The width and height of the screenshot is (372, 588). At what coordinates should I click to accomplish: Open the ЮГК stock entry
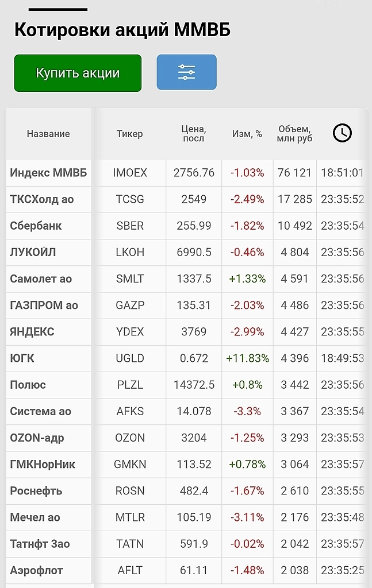(x=22, y=358)
